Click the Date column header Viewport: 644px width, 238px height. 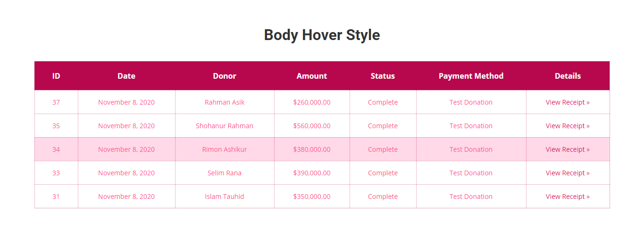pyautogui.click(x=126, y=76)
